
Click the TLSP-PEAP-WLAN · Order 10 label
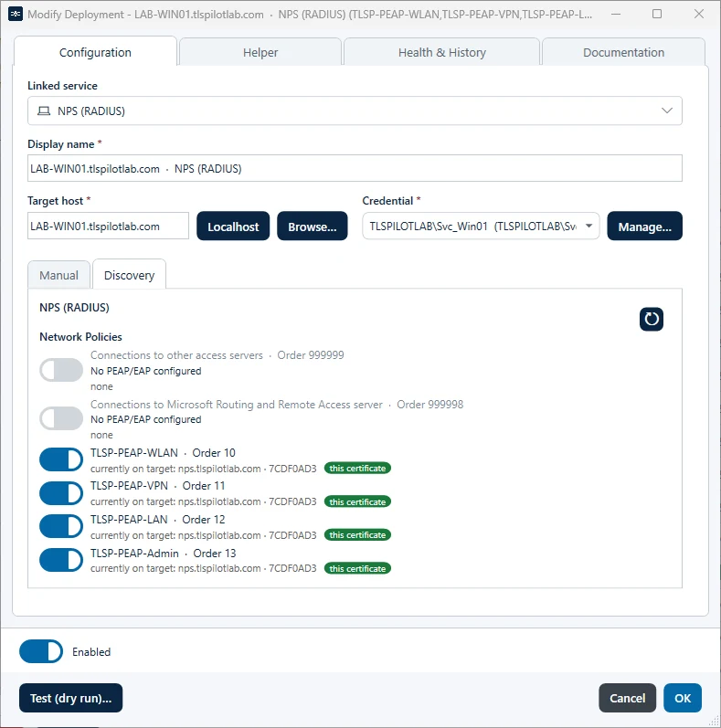coord(163,453)
